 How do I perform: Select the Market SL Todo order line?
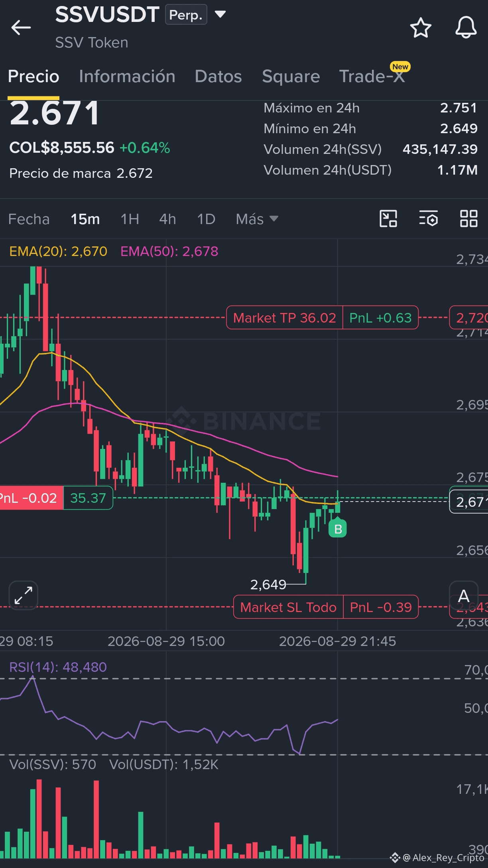[288, 607]
